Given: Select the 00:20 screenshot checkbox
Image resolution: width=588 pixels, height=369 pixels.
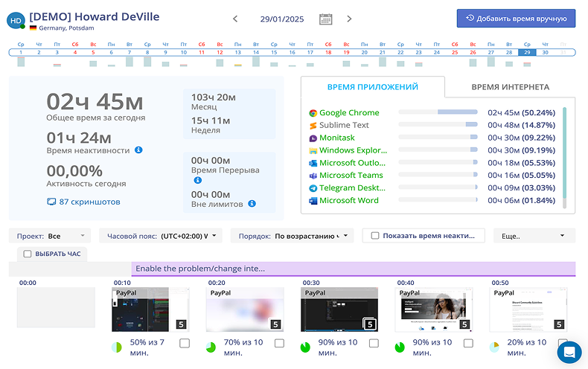Looking at the screenshot, I should coord(279,343).
